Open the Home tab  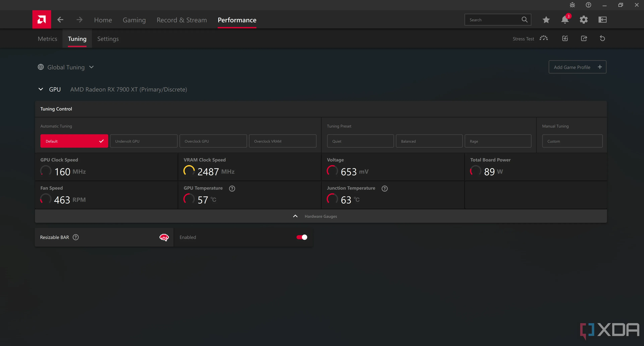click(103, 20)
